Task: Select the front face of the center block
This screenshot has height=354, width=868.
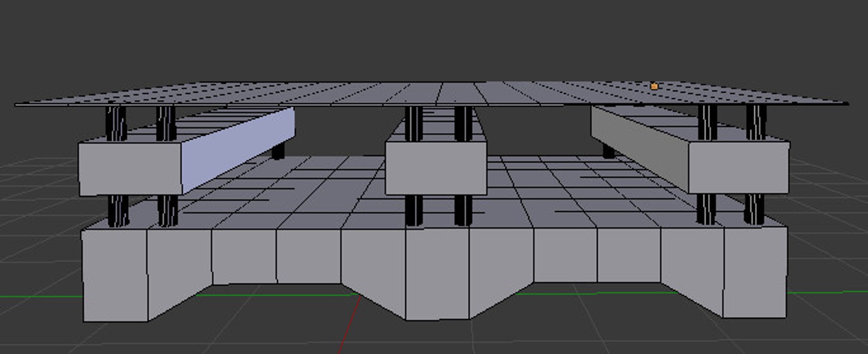Action: tap(436, 168)
